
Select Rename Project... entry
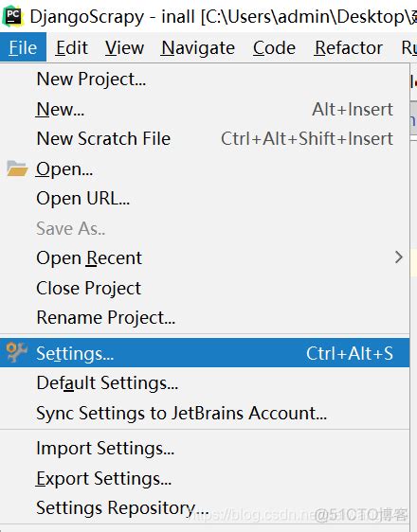(205, 317)
